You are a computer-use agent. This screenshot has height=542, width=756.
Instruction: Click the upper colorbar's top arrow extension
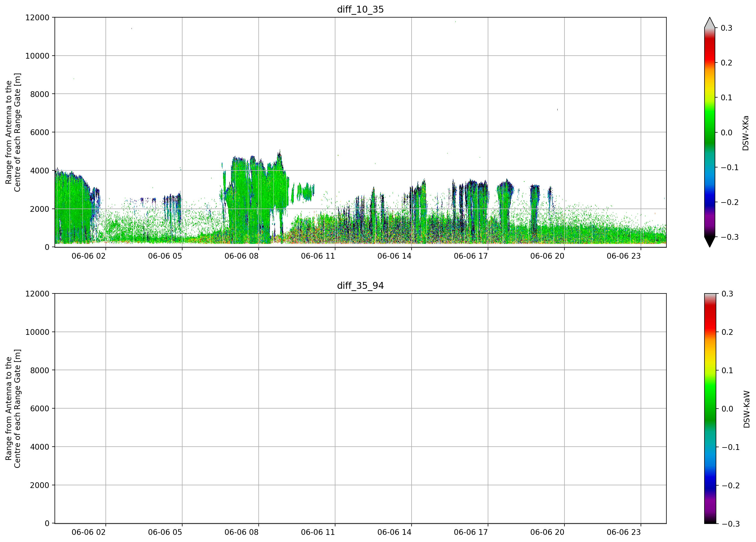710,22
